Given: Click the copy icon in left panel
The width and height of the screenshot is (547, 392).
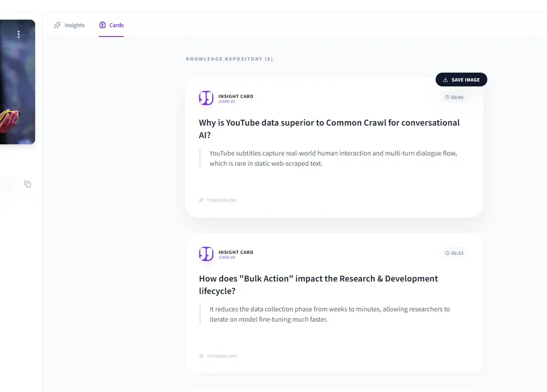Looking at the screenshot, I should (28, 184).
